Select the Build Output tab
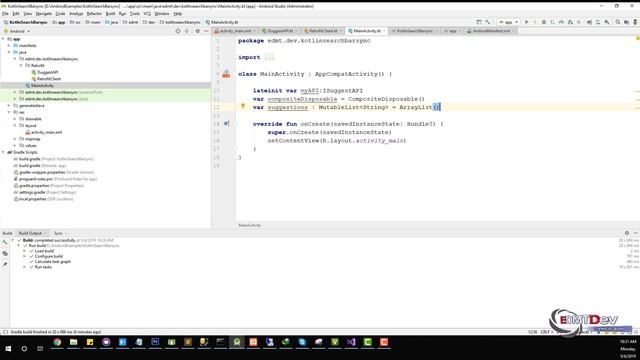This screenshot has height=360, width=640. [30, 233]
